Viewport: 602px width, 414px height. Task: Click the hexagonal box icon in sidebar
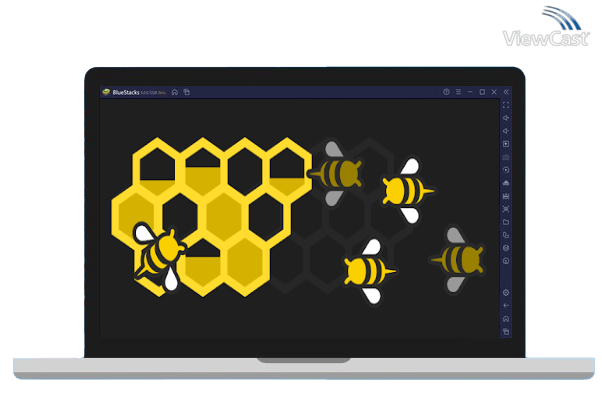506,248
